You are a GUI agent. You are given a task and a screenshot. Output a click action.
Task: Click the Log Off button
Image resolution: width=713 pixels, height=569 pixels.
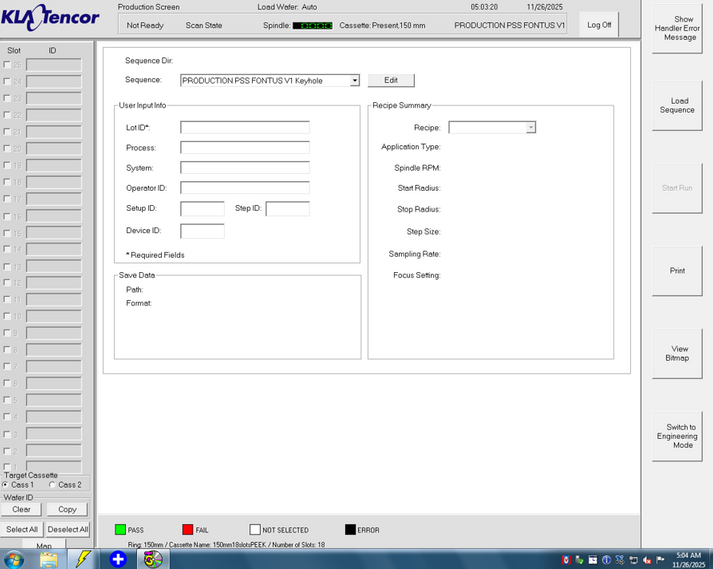599,25
